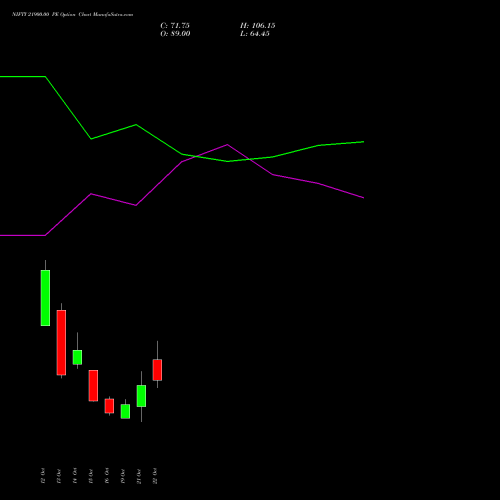Click the close value 'C: 71.75'
This screenshot has width=500, height=500.
175,26
